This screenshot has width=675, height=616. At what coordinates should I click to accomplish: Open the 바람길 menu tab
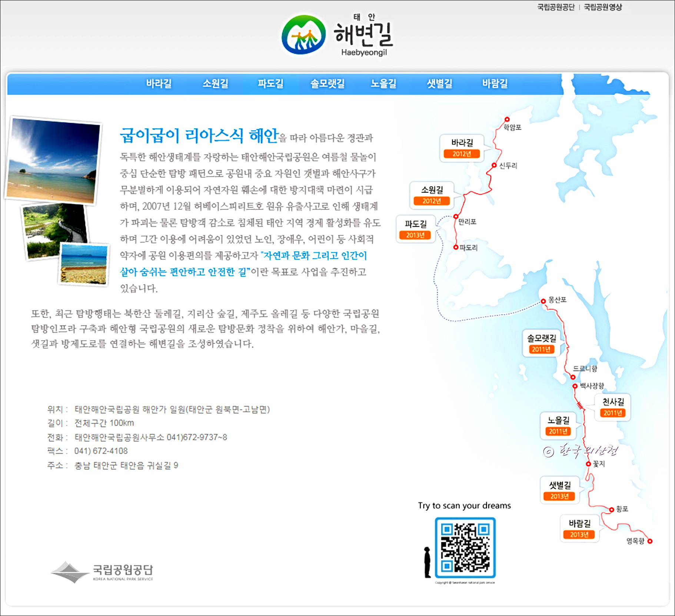pos(495,84)
